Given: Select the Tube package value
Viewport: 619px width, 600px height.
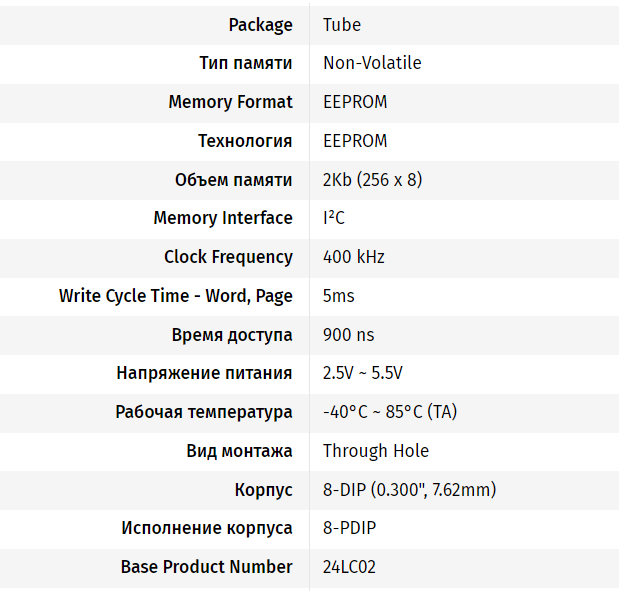Looking at the screenshot, I should (x=342, y=25).
